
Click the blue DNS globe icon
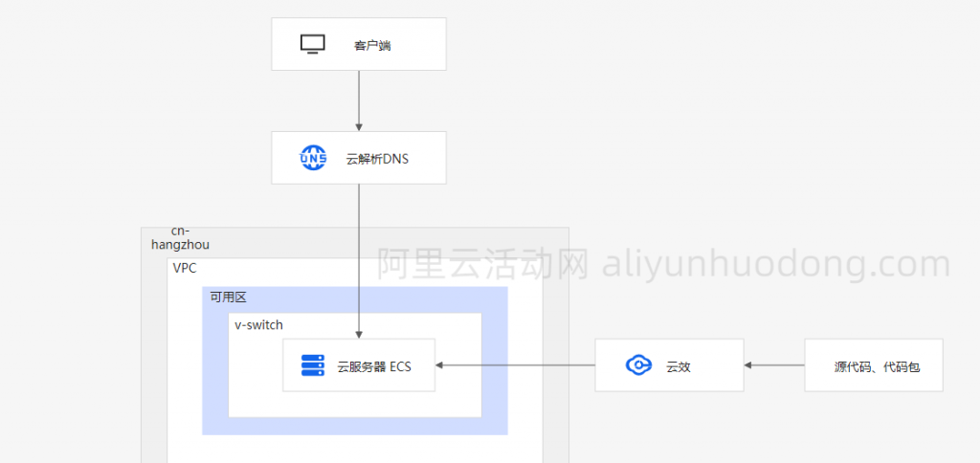(x=313, y=158)
